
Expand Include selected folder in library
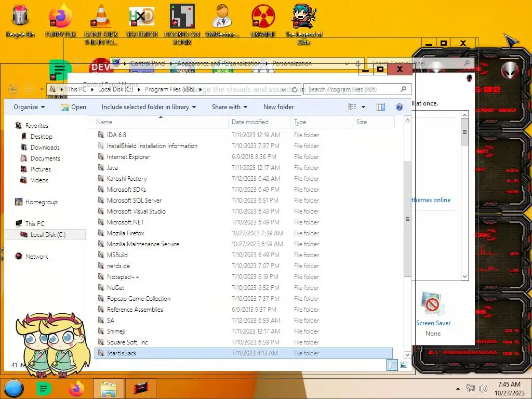tap(149, 107)
